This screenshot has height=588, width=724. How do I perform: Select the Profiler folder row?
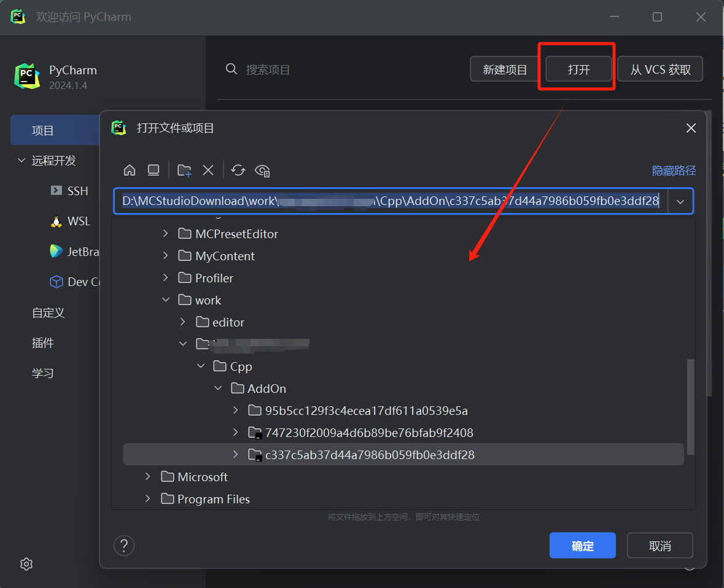(403, 278)
